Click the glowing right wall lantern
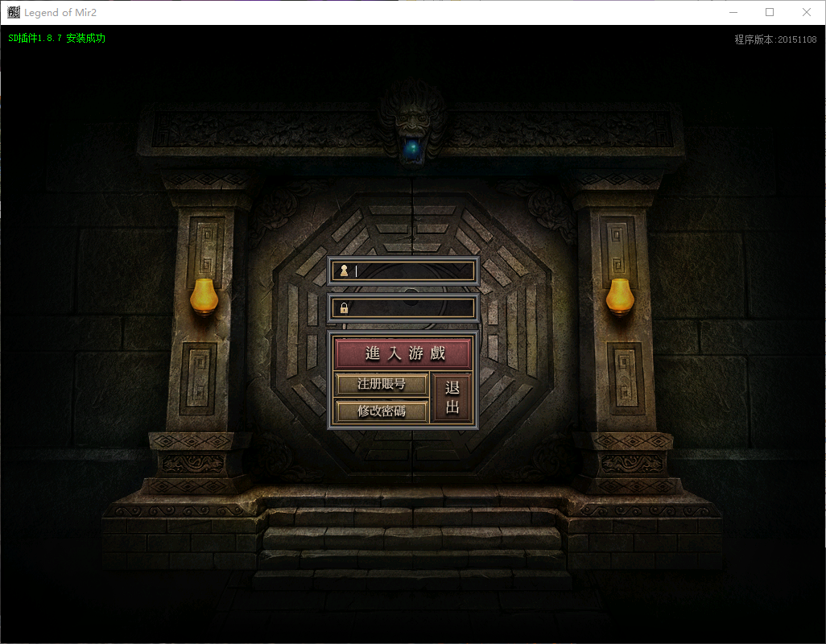 pyautogui.click(x=619, y=295)
